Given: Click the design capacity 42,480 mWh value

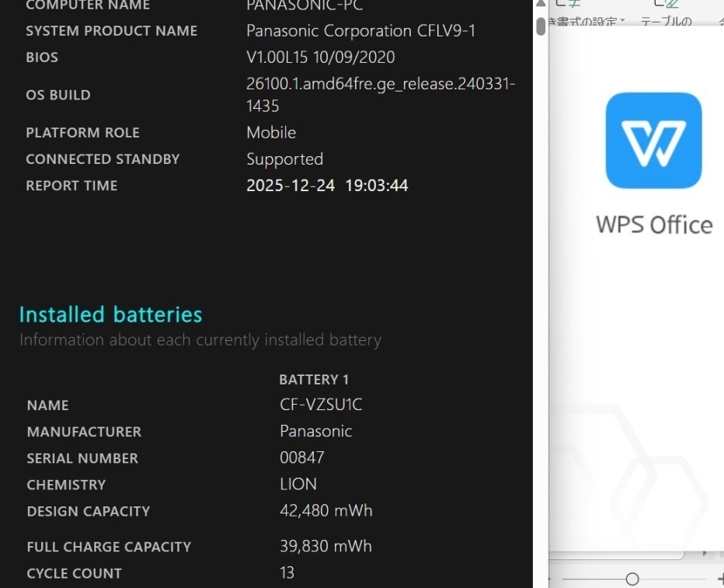Looking at the screenshot, I should point(326,510).
